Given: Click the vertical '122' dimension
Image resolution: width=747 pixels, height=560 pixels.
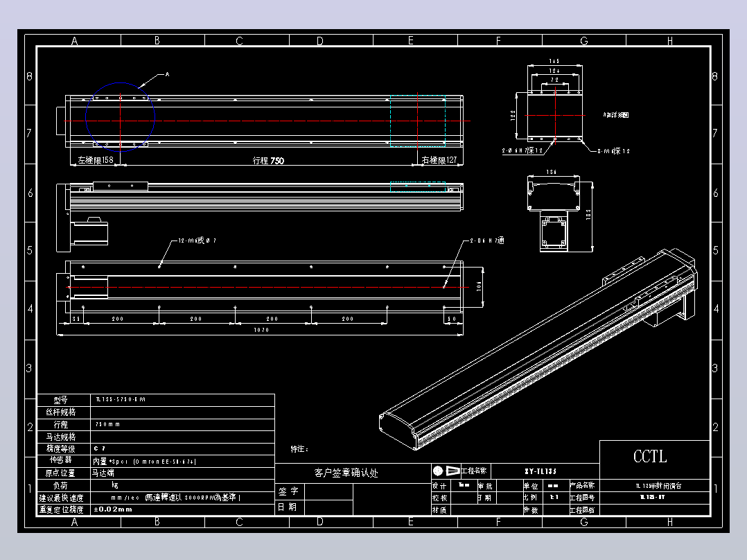Looking at the screenshot, I should pyautogui.click(x=513, y=115).
